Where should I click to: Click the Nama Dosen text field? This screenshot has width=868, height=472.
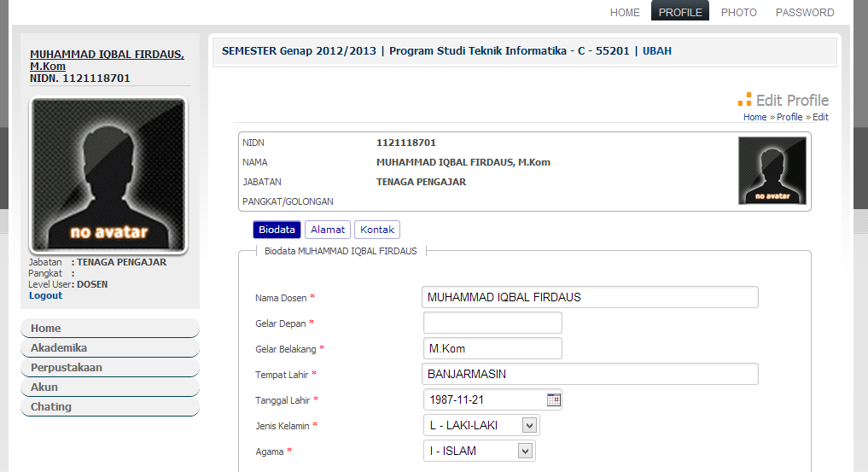(590, 297)
